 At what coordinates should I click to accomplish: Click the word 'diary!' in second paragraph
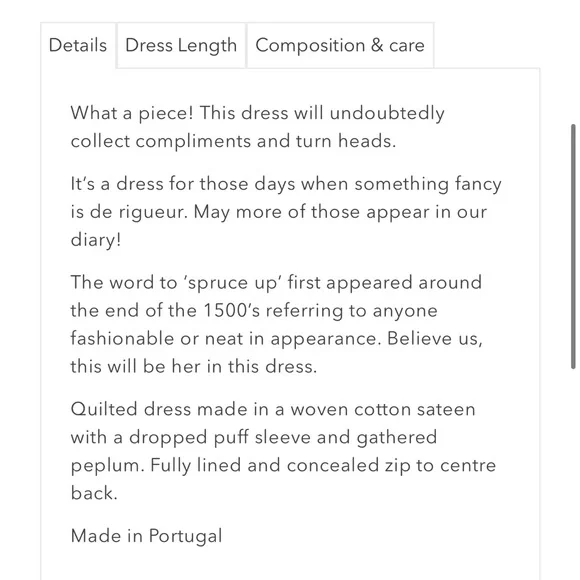[96, 240]
